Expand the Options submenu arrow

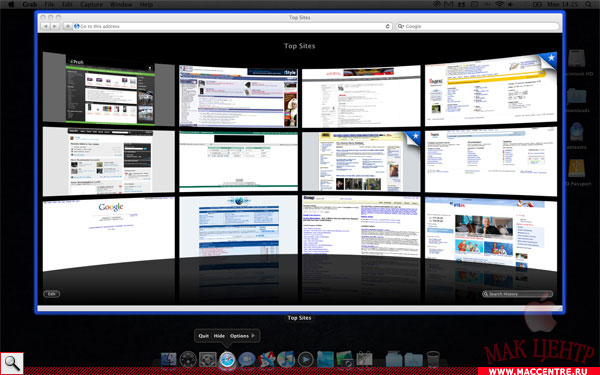pyautogui.click(x=253, y=336)
